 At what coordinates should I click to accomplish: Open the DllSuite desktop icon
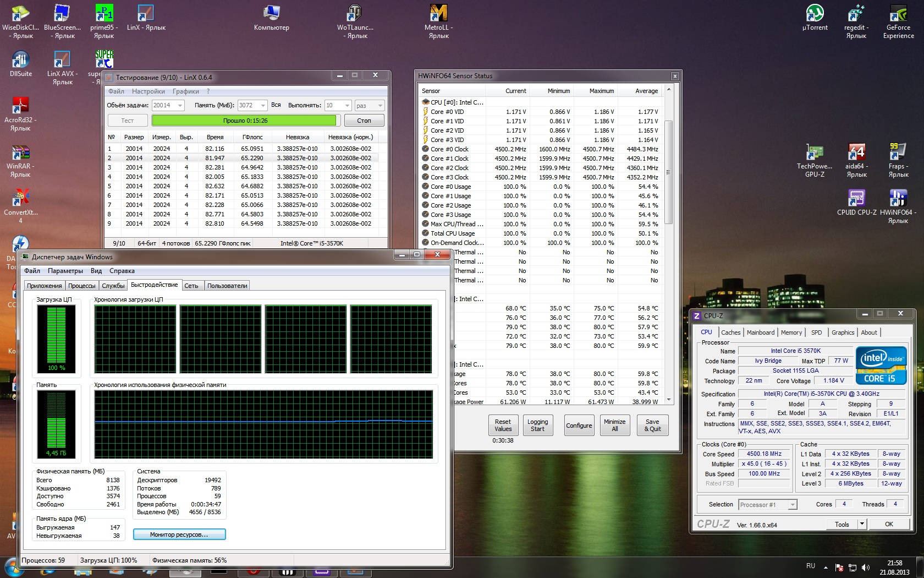[x=20, y=64]
